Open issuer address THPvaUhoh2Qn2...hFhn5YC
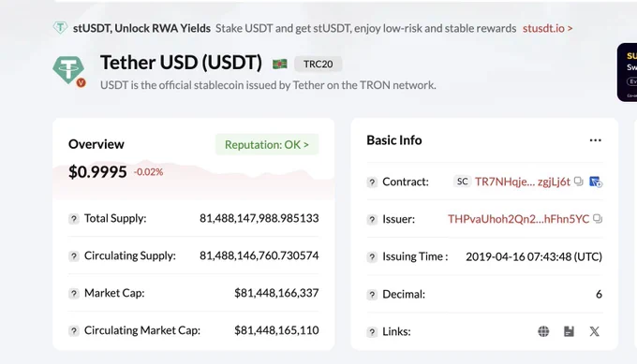This screenshot has width=637, height=364. [x=518, y=219]
